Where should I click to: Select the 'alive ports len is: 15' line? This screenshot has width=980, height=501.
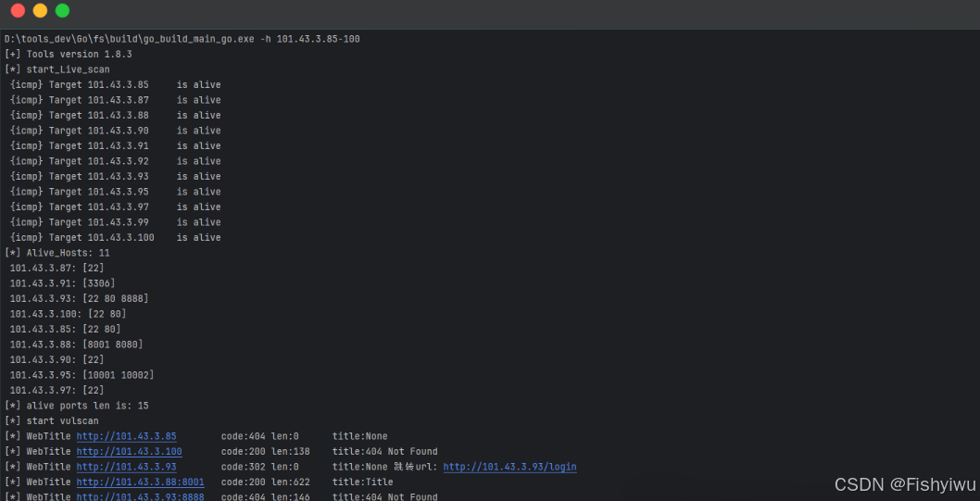point(76,406)
